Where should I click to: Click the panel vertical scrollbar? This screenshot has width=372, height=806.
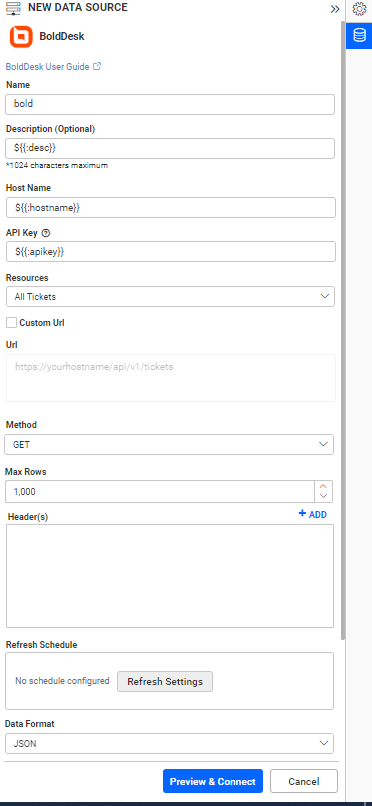point(343,329)
